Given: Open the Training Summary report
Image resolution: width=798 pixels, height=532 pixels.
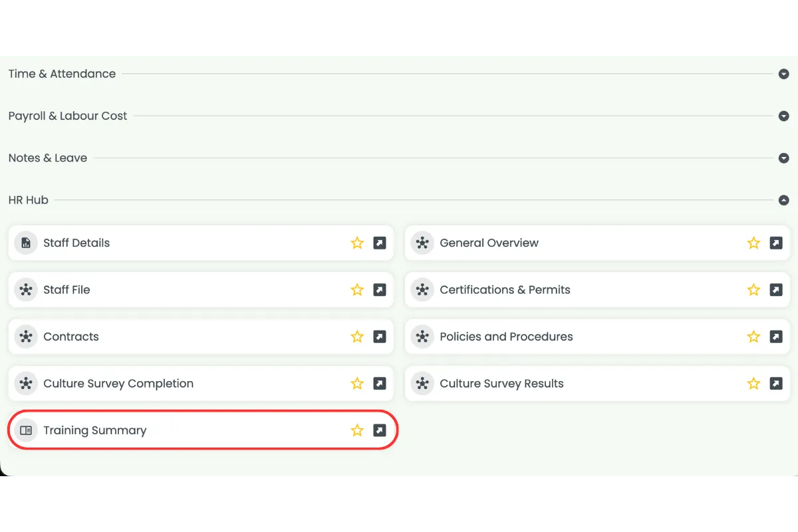Looking at the screenshot, I should tap(201, 430).
